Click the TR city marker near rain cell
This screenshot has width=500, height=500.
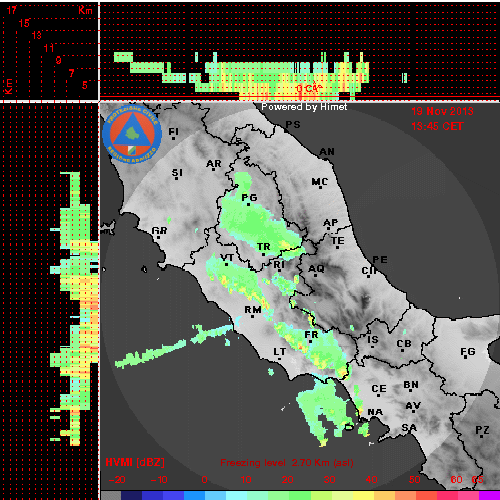[x=263, y=254]
